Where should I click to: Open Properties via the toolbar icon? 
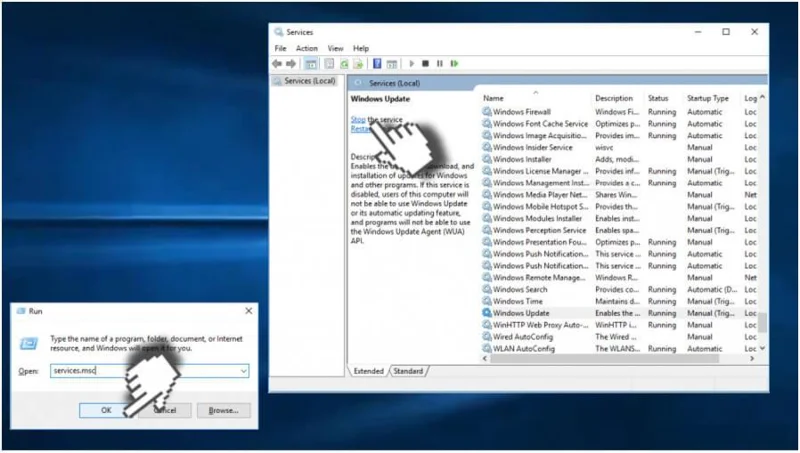point(329,64)
